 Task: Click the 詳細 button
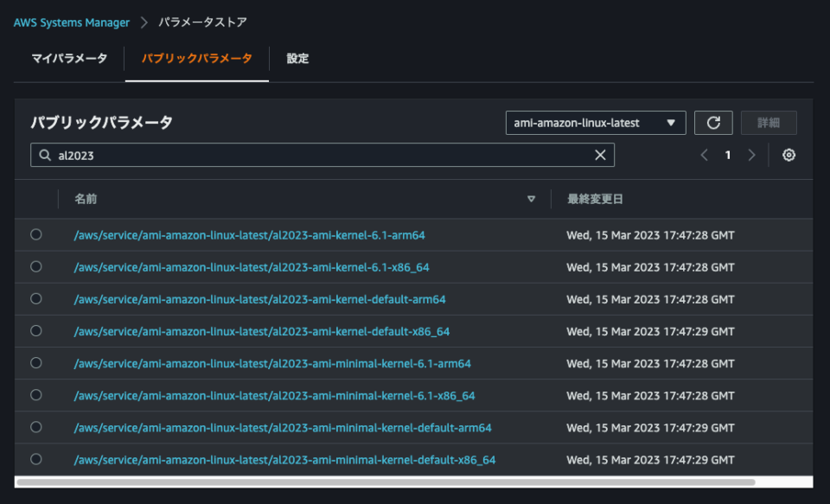point(768,122)
